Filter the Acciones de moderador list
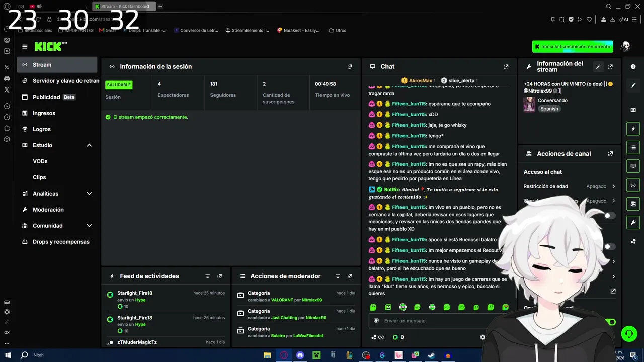 338,276
